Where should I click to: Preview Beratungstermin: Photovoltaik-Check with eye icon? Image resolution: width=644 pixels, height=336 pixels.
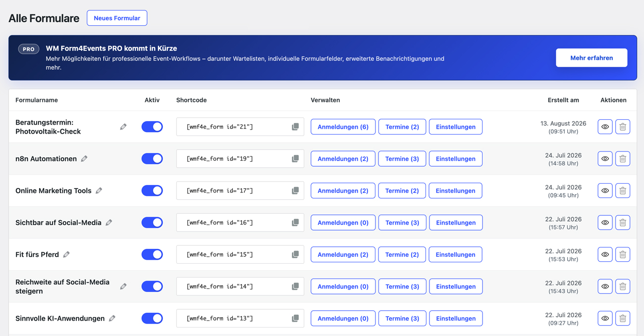click(605, 127)
